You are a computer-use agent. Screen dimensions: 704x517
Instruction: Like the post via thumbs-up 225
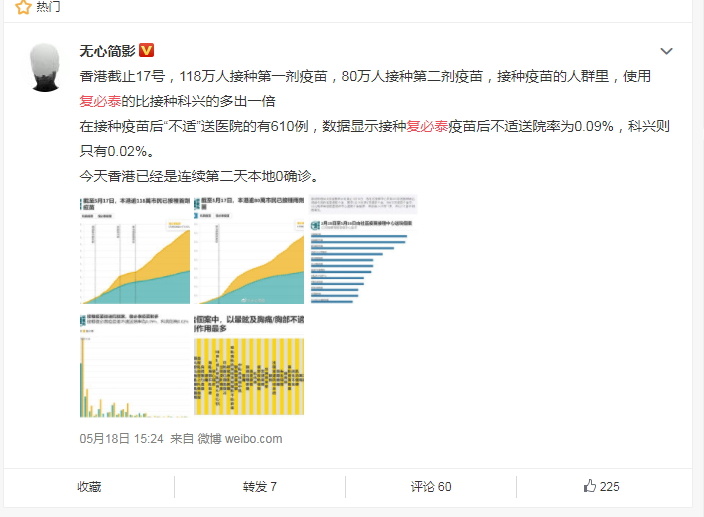(x=601, y=486)
